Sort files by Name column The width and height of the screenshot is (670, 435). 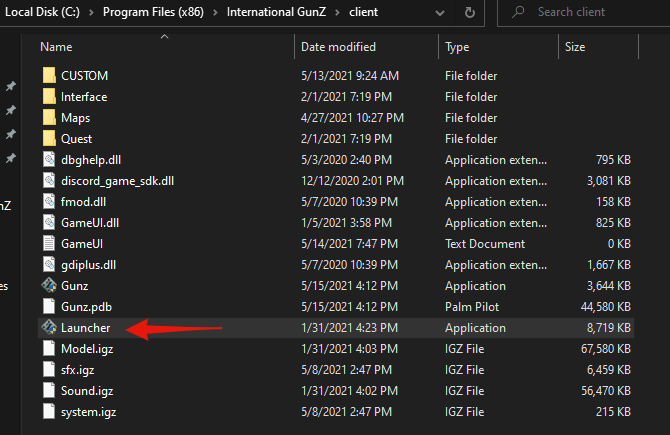[57, 47]
